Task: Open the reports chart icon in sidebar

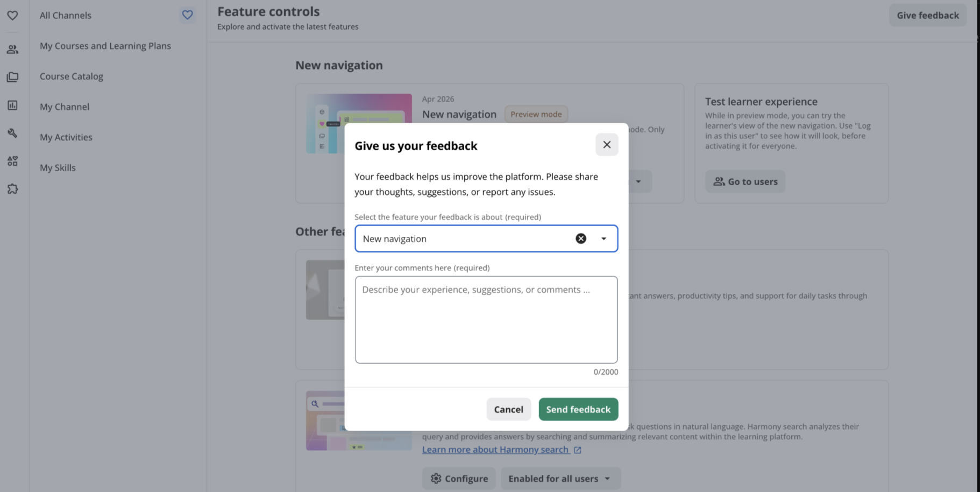Action: coord(12,106)
